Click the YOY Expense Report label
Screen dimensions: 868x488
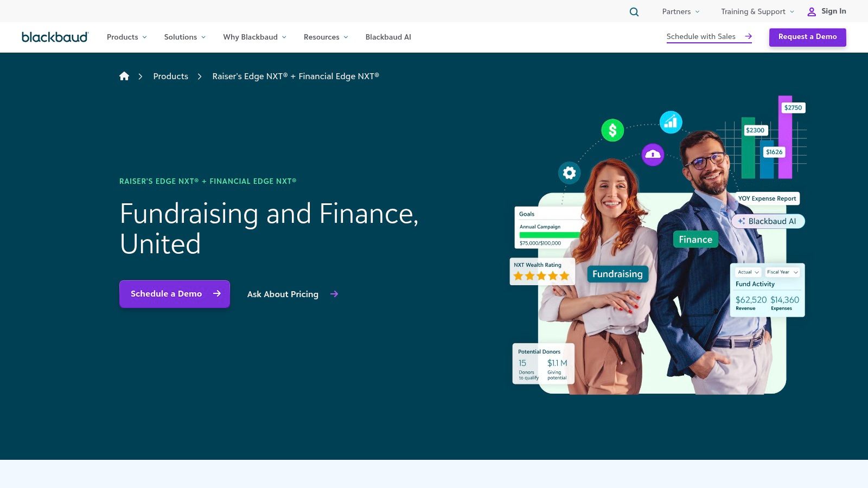pyautogui.click(x=767, y=198)
